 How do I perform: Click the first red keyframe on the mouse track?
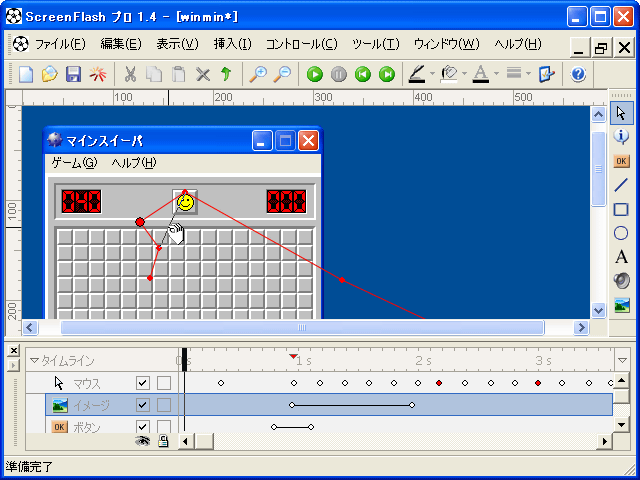click(x=439, y=383)
